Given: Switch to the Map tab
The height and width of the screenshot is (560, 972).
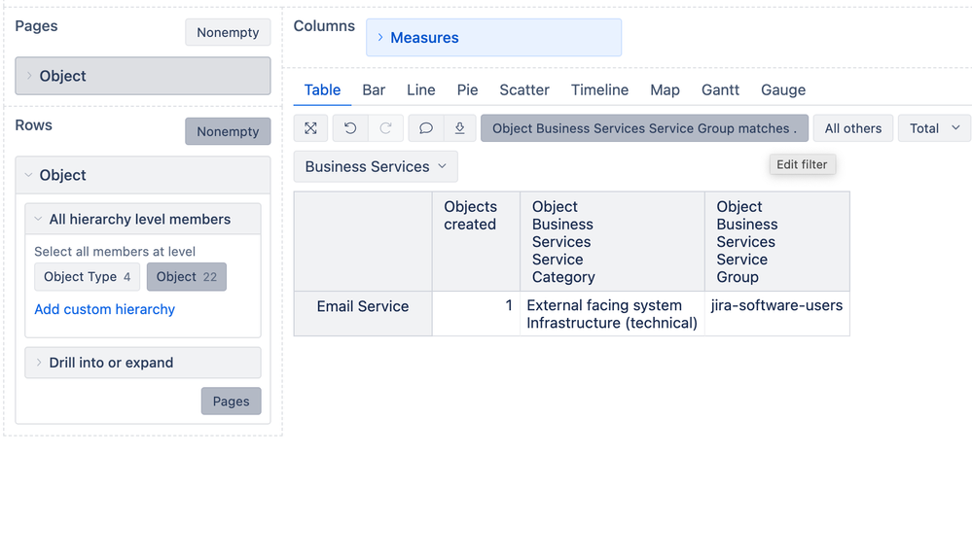Looking at the screenshot, I should click(x=665, y=89).
